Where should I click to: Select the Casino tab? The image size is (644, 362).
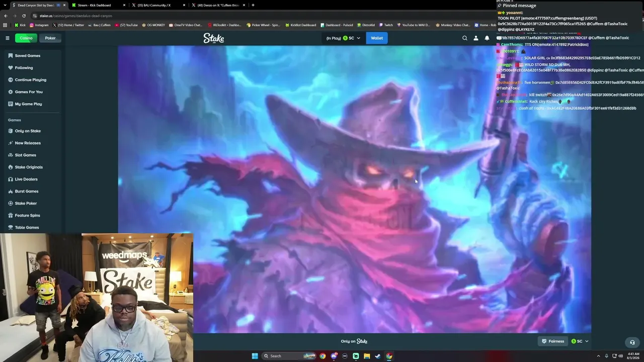pyautogui.click(x=26, y=38)
